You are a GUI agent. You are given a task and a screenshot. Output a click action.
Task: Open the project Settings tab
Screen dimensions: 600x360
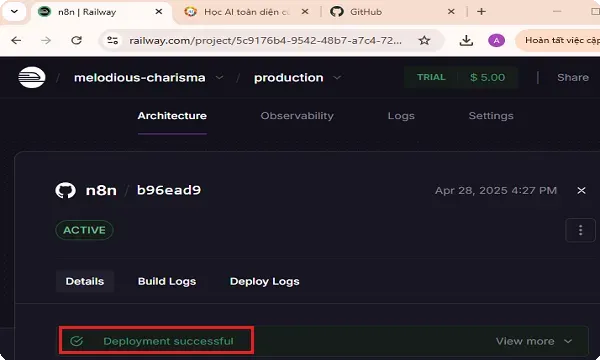(x=491, y=116)
